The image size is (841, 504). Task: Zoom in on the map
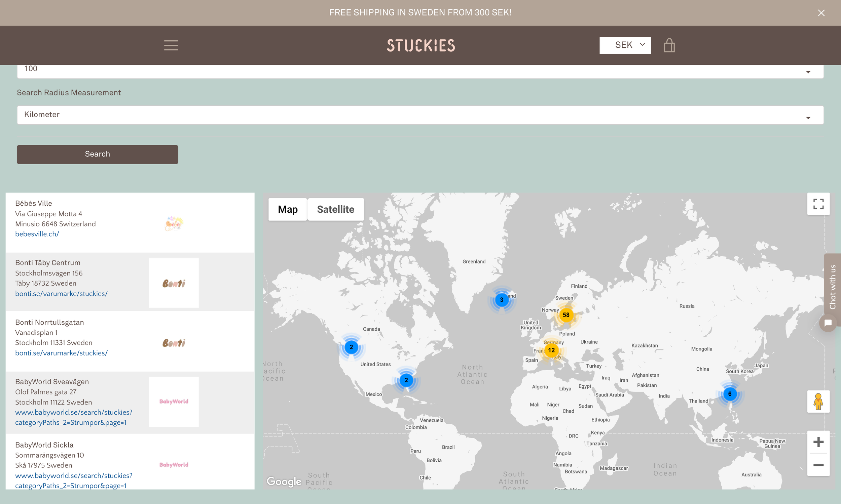click(x=818, y=442)
